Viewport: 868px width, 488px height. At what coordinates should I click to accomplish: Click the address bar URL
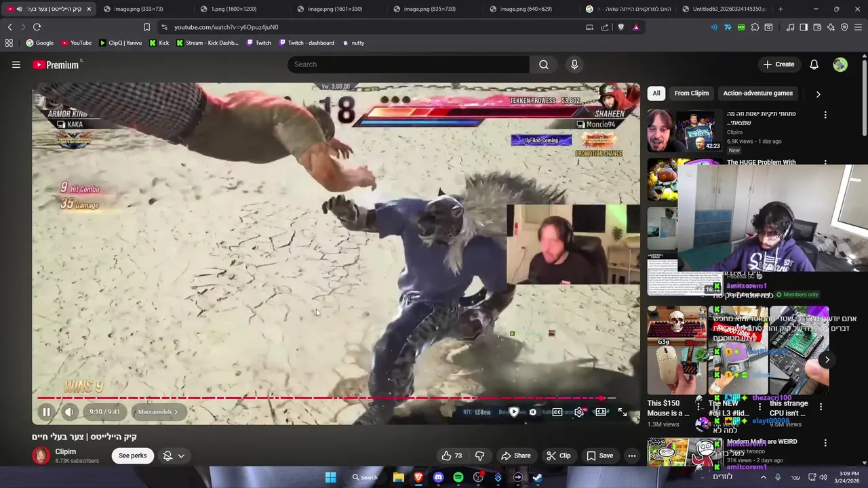(226, 27)
